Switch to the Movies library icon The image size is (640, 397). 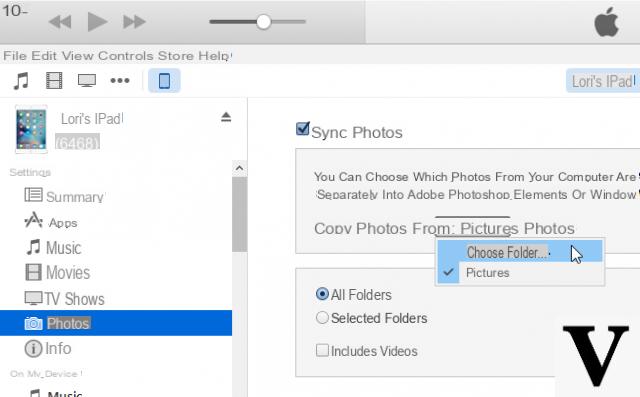pyautogui.click(x=54, y=80)
